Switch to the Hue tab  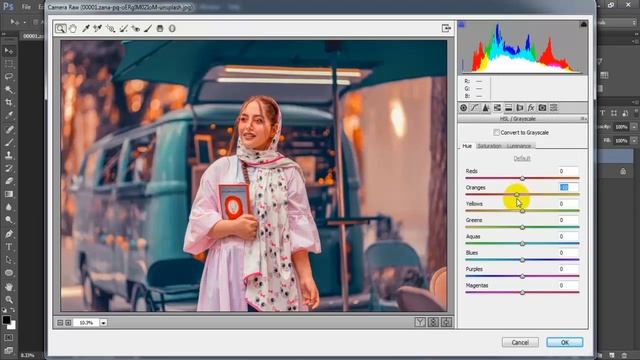pos(467,146)
